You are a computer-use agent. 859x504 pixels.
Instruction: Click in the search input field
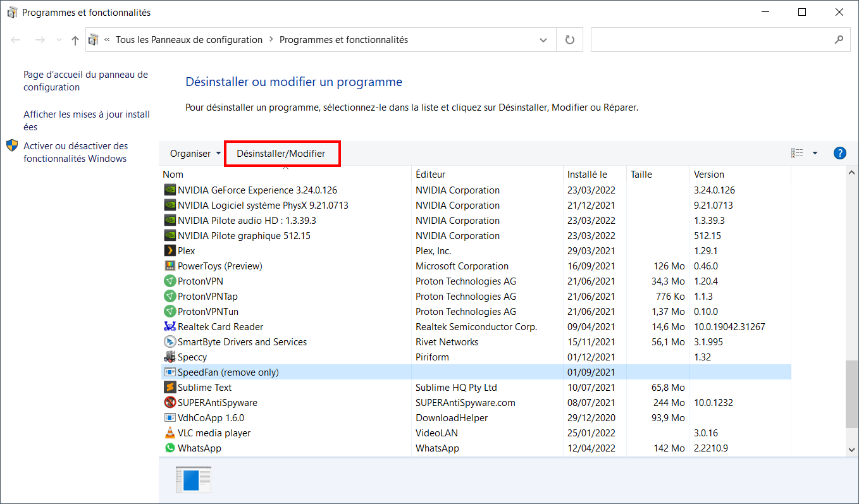coord(711,40)
